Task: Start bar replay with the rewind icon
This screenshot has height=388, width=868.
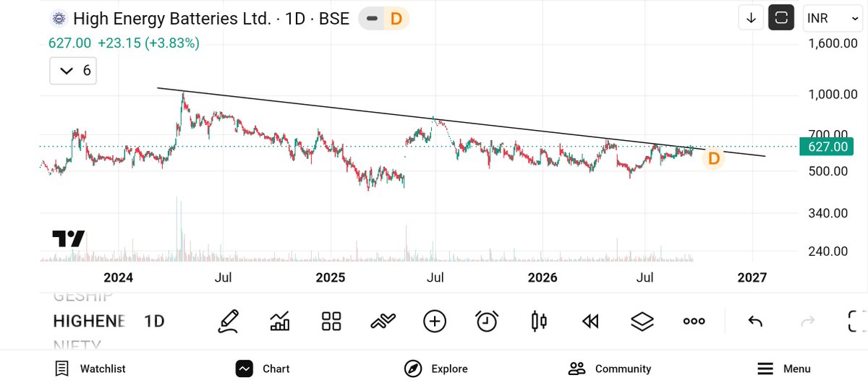Action: pyautogui.click(x=590, y=322)
